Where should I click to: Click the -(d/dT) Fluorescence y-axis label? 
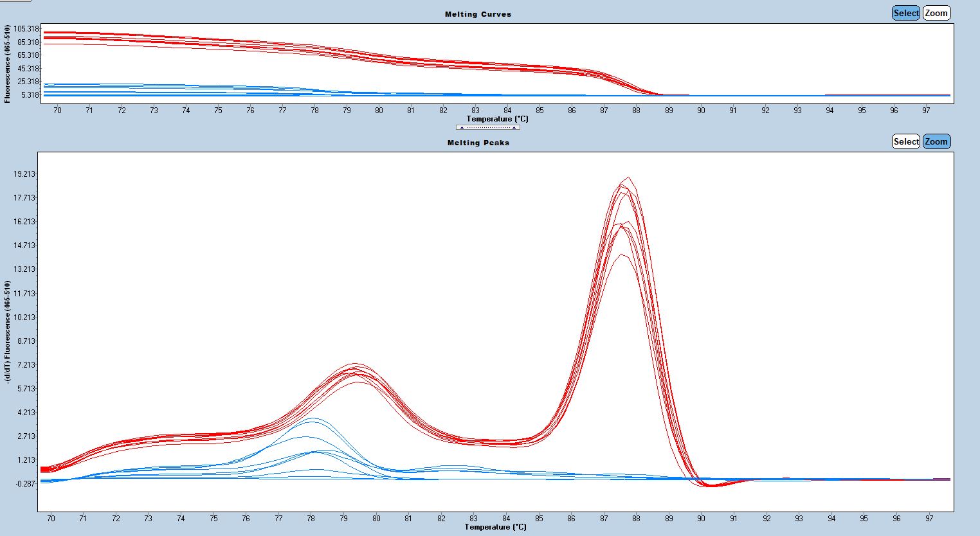coord(7,332)
